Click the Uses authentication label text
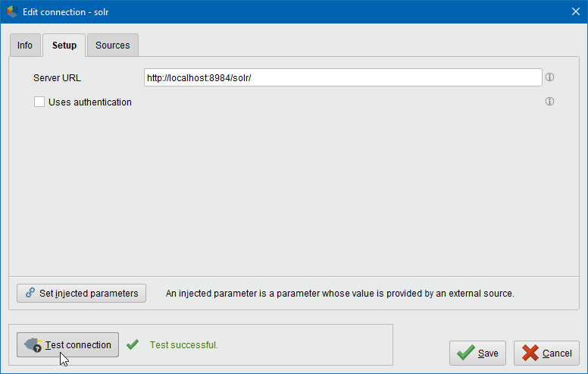 click(x=89, y=102)
